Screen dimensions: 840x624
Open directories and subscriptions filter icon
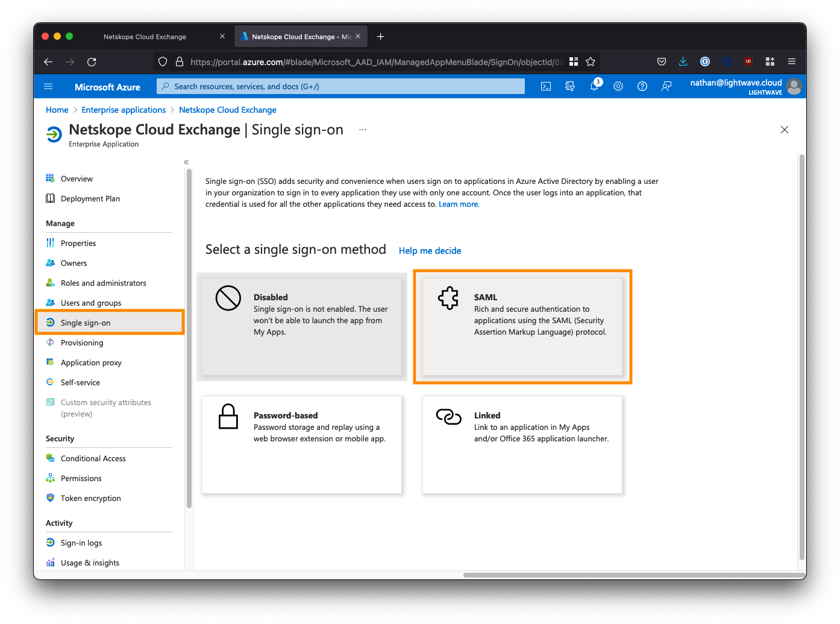click(570, 86)
